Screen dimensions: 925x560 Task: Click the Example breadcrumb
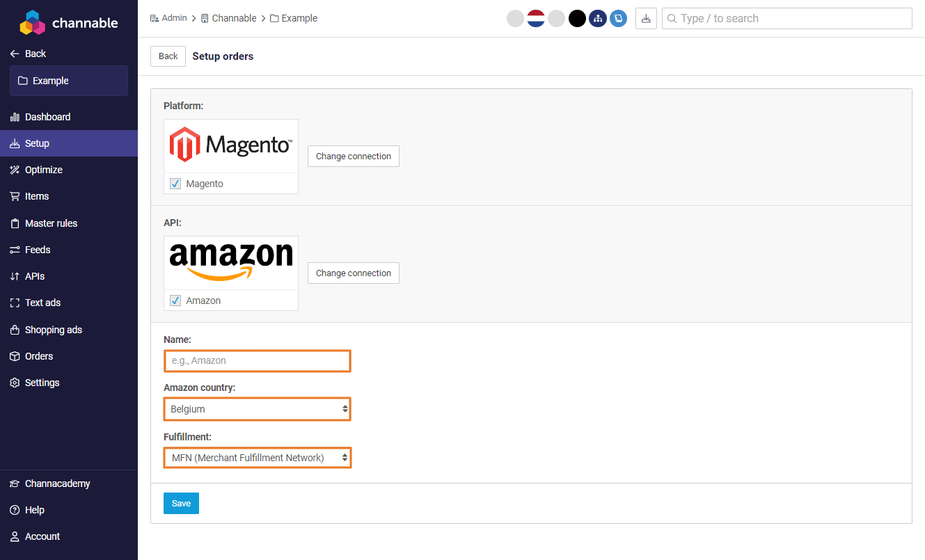click(294, 18)
